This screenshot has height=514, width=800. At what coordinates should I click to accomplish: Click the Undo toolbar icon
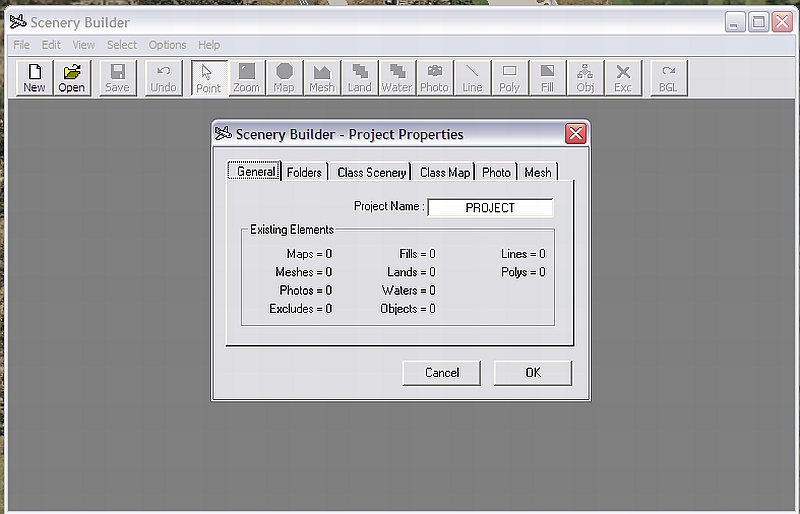point(163,78)
